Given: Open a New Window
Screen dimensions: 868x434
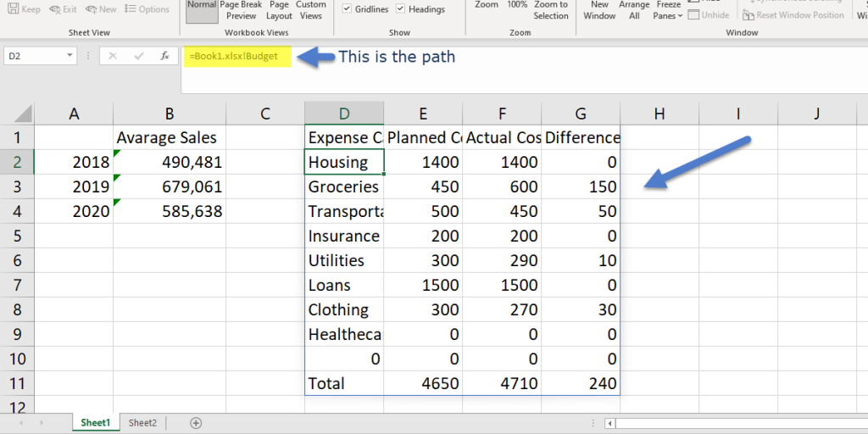Looking at the screenshot, I should pyautogui.click(x=599, y=10).
